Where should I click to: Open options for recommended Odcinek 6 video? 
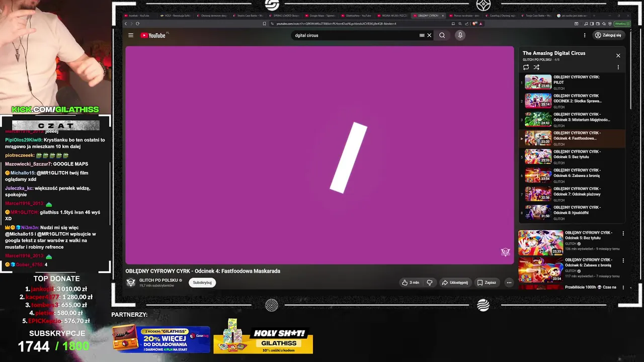623,260
